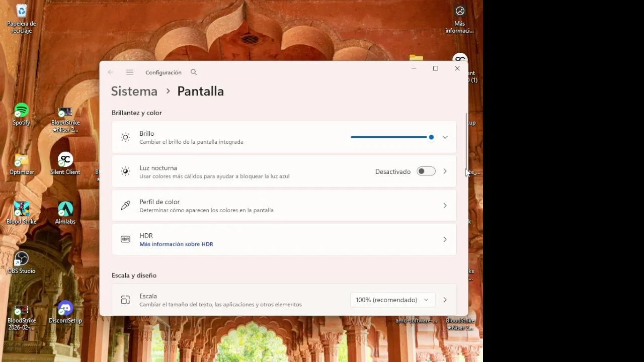Open the Escala 100% (recomendado) dropdown
Screen dimensions: 644x362
click(x=392, y=300)
